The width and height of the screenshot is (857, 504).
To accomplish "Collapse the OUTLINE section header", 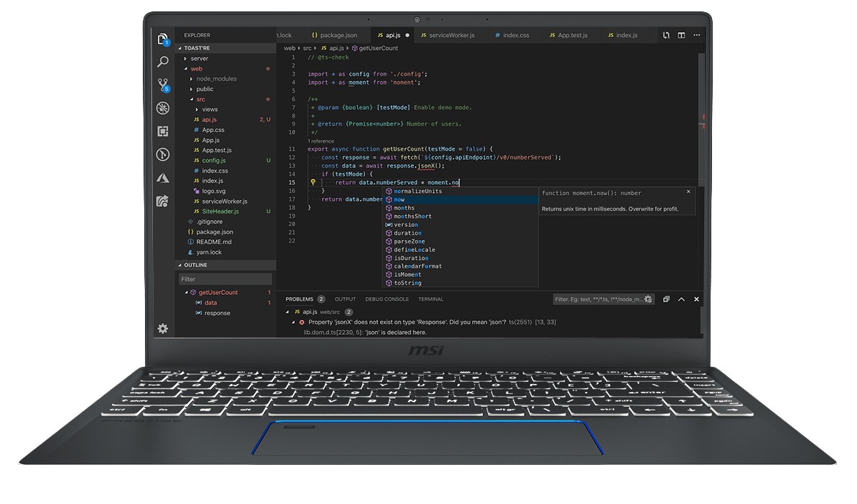I will click(195, 265).
